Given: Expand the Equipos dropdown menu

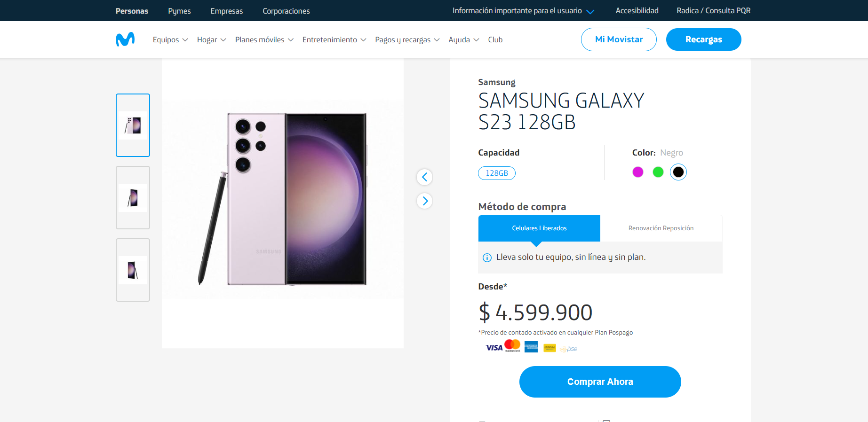Looking at the screenshot, I should [x=170, y=40].
